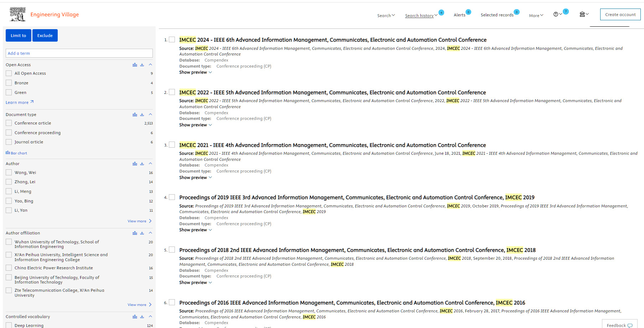The width and height of the screenshot is (644, 328).
Task: Check the Journal article filter
Action: (x=9, y=142)
